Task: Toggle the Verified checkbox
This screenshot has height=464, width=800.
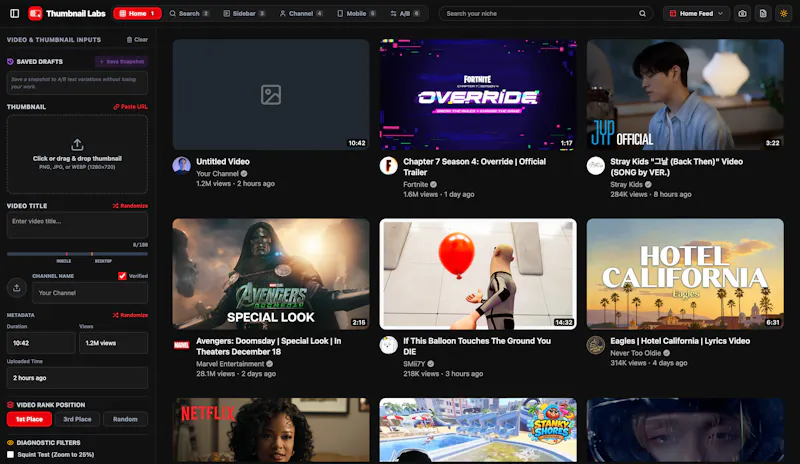Action: pos(122,276)
